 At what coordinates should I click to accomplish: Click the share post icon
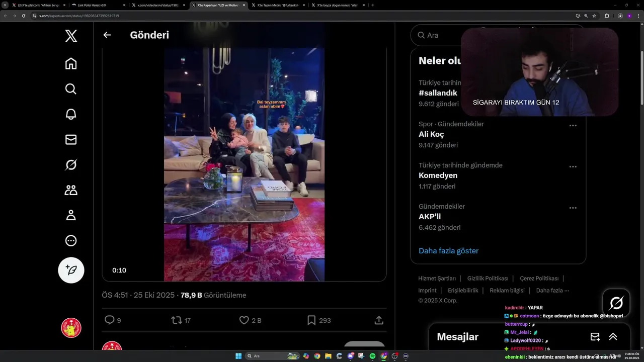tap(379, 320)
